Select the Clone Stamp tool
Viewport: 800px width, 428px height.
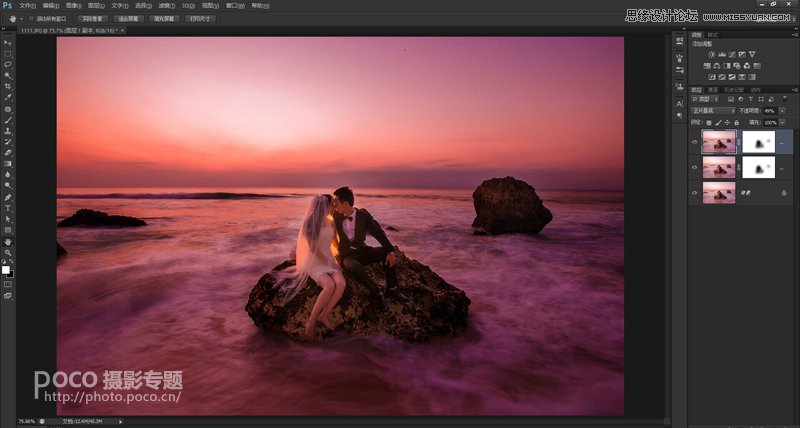click(8, 131)
